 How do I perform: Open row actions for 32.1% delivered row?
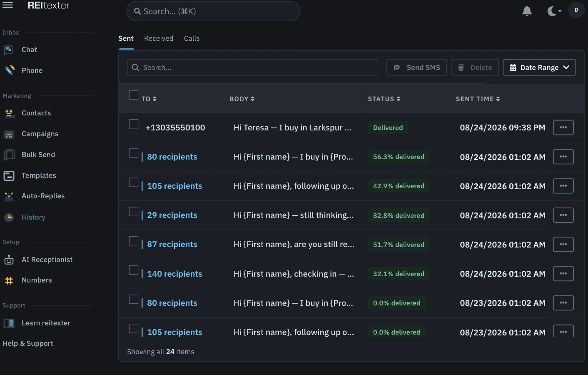tap(563, 274)
